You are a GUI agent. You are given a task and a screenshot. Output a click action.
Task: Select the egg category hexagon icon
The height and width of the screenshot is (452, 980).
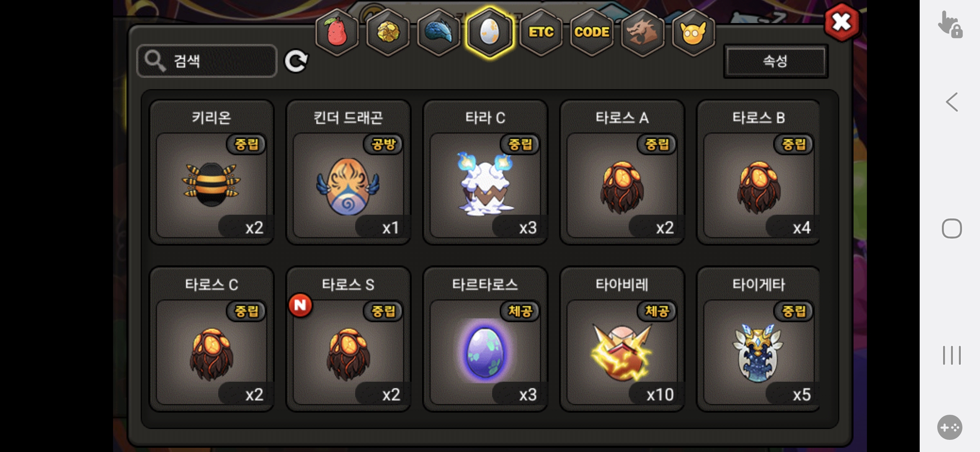click(x=490, y=33)
